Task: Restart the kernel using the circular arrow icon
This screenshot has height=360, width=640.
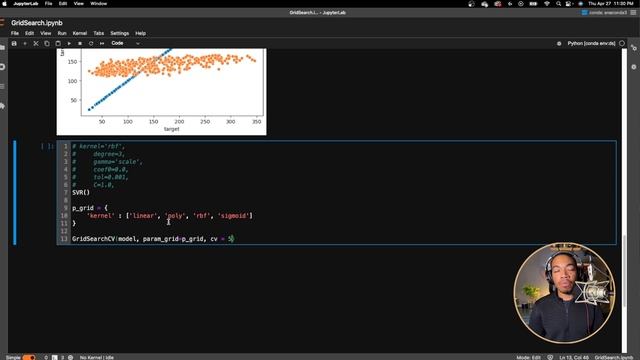Action: click(91, 43)
